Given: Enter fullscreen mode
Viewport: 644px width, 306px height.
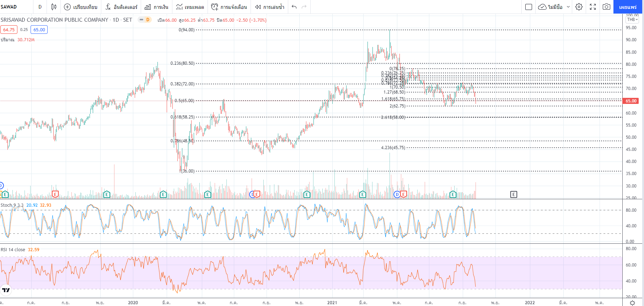Looking at the screenshot, I should (593, 7).
